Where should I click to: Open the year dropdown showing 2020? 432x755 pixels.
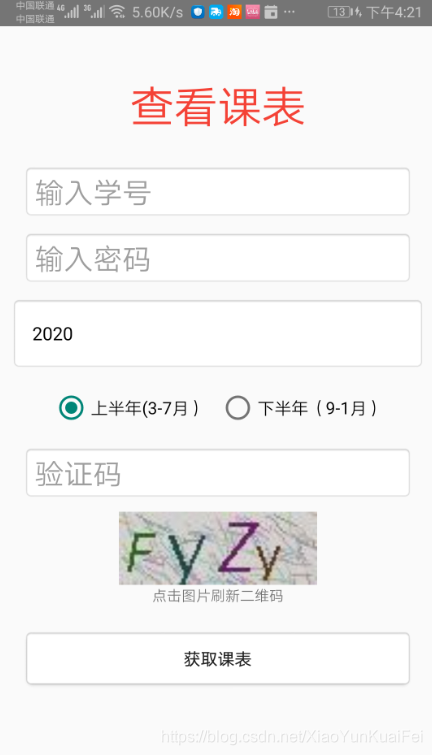pos(218,334)
